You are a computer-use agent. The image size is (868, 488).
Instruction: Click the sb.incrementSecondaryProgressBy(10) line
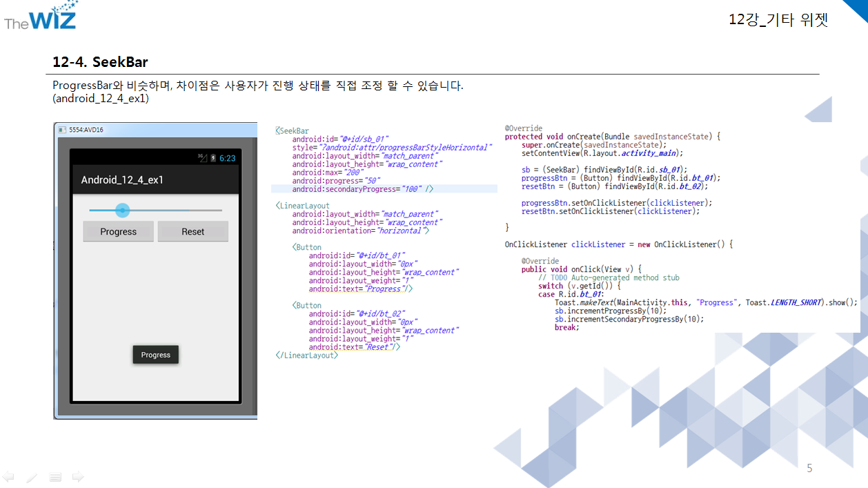click(629, 319)
